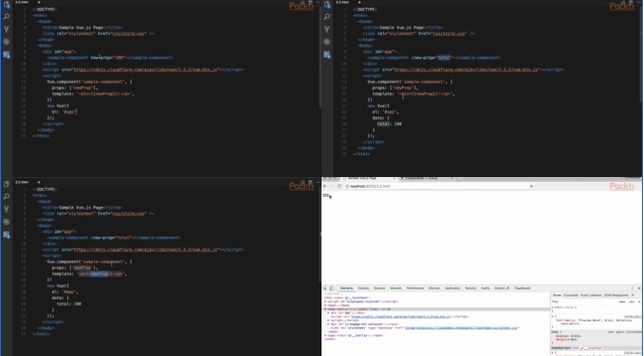Open Source Control icon in top-right editor window
This screenshot has height=356, width=644.
point(326,29)
